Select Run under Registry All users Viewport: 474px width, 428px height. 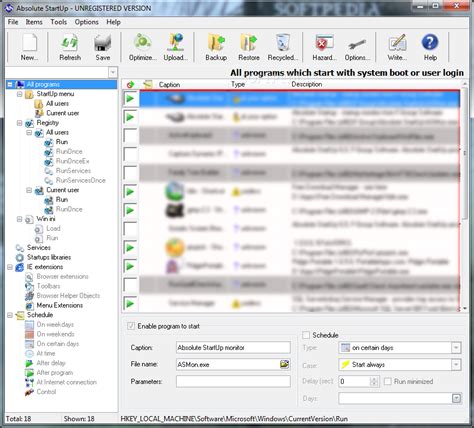[x=62, y=142]
